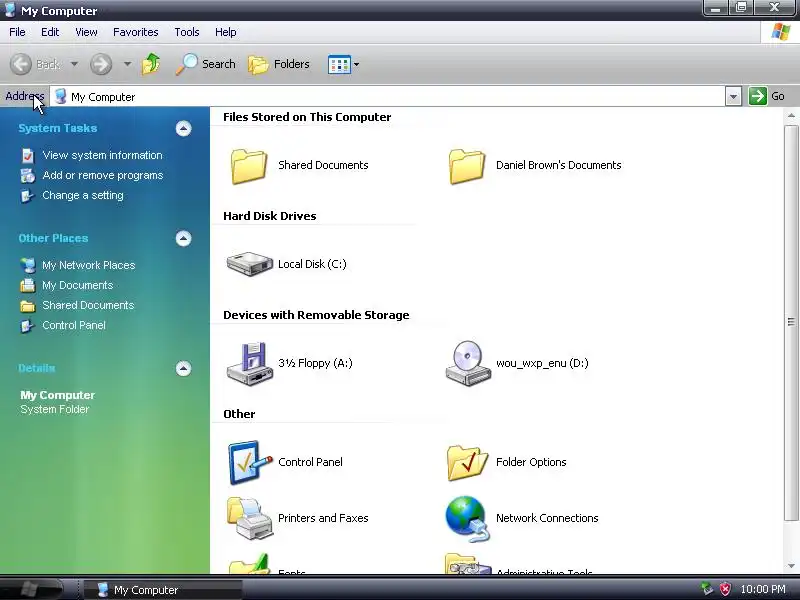The width and height of the screenshot is (800, 600).
Task: Open the Printers and Faxes icon
Action: 249,518
